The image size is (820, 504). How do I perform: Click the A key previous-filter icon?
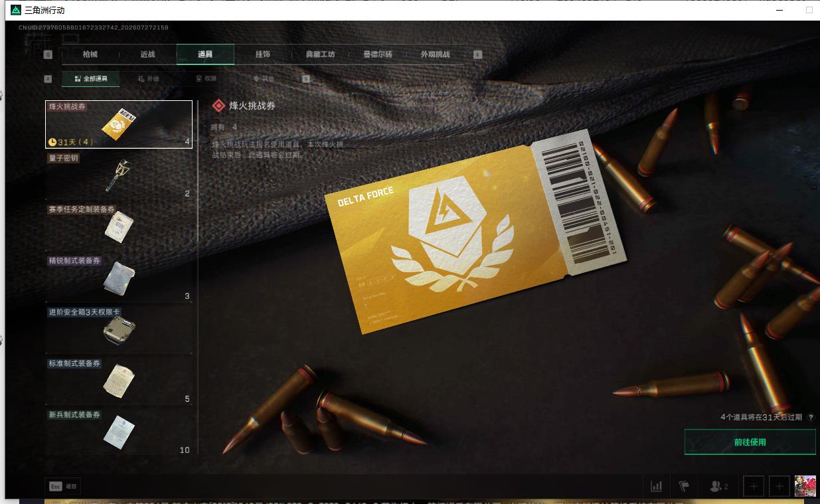click(48, 78)
